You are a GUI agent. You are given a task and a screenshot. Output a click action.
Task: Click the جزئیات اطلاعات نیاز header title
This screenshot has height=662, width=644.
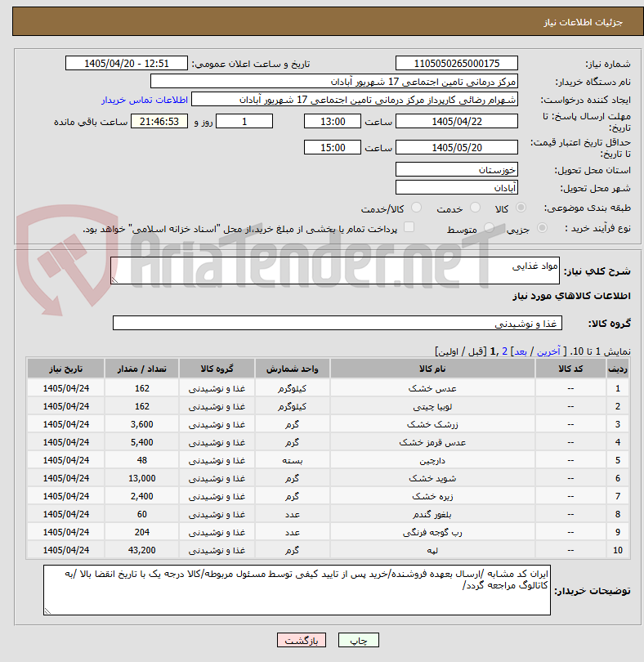point(583,22)
